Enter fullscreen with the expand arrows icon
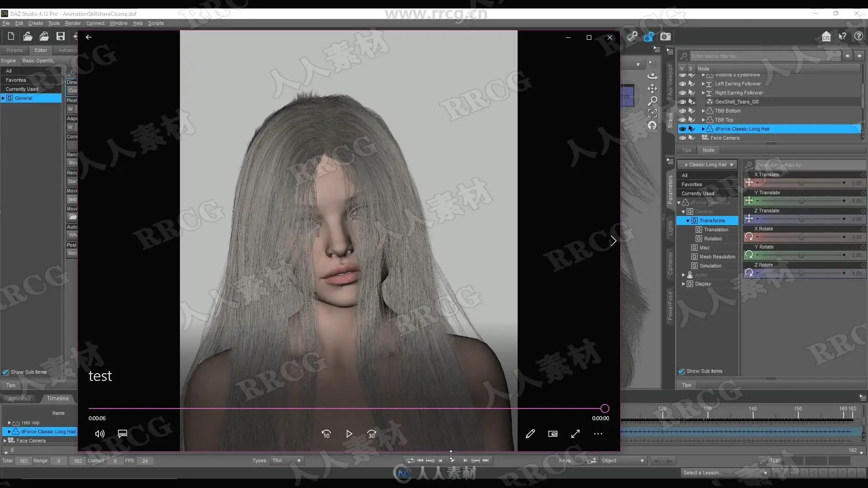Image resolution: width=868 pixels, height=488 pixels. 576,434
